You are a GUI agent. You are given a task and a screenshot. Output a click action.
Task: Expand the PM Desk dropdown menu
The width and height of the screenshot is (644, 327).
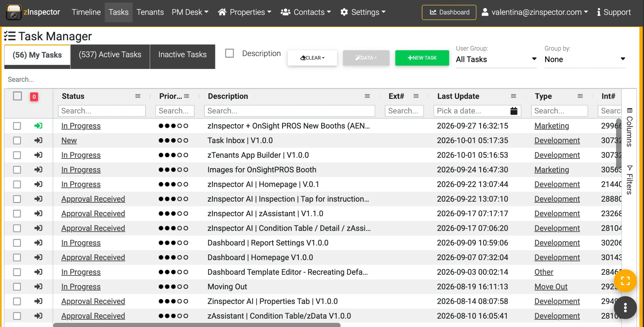pos(190,12)
